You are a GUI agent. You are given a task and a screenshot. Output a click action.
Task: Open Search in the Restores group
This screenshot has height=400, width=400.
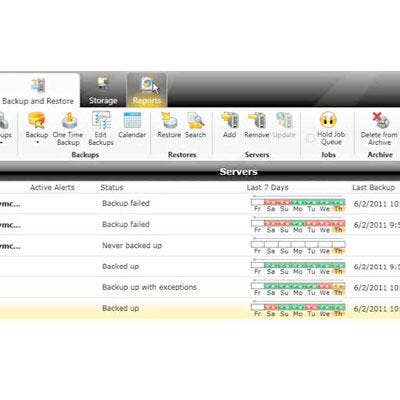coord(195,125)
